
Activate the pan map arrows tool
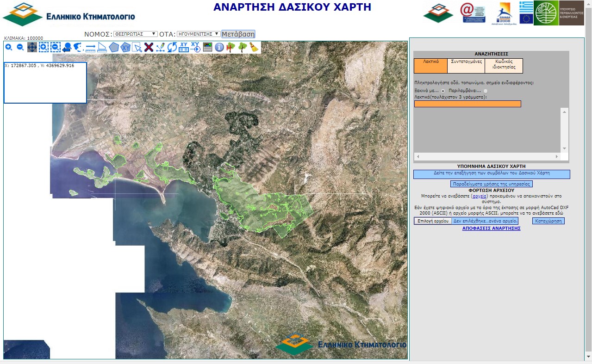(x=32, y=47)
